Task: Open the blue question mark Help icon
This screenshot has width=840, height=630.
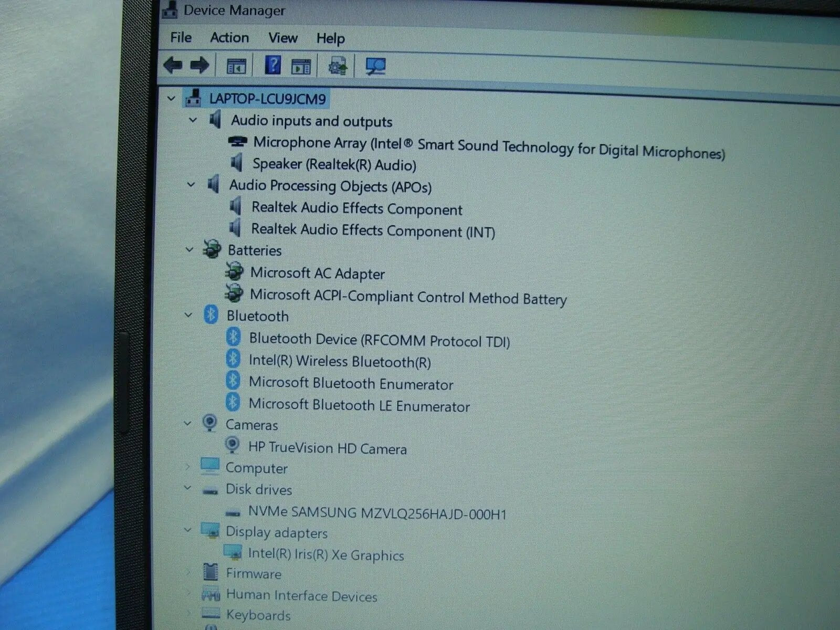Action: click(x=272, y=65)
